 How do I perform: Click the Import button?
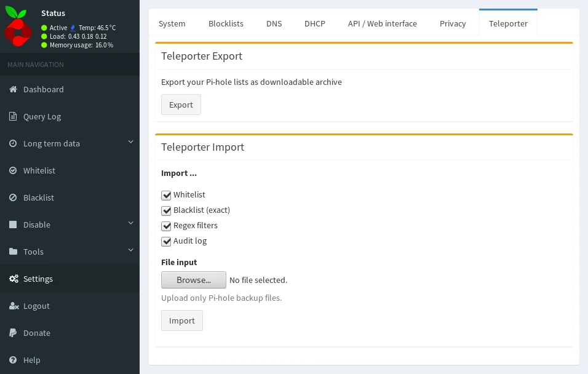pyautogui.click(x=181, y=320)
